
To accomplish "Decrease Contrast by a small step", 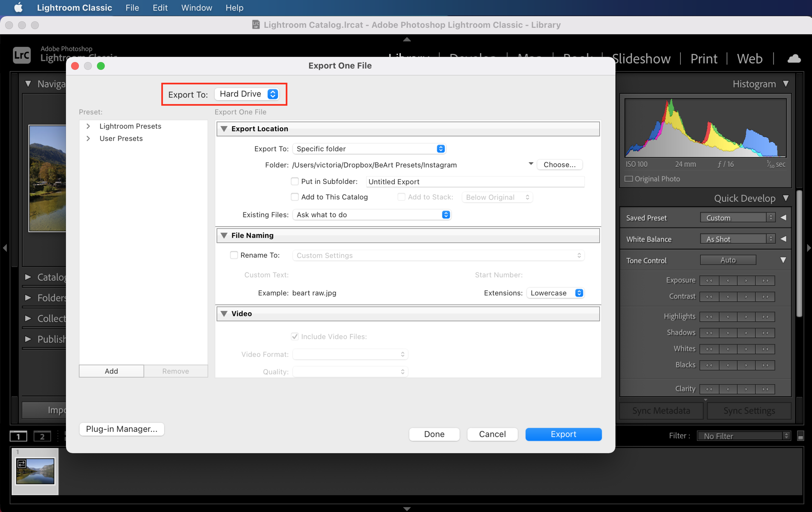I will click(728, 297).
